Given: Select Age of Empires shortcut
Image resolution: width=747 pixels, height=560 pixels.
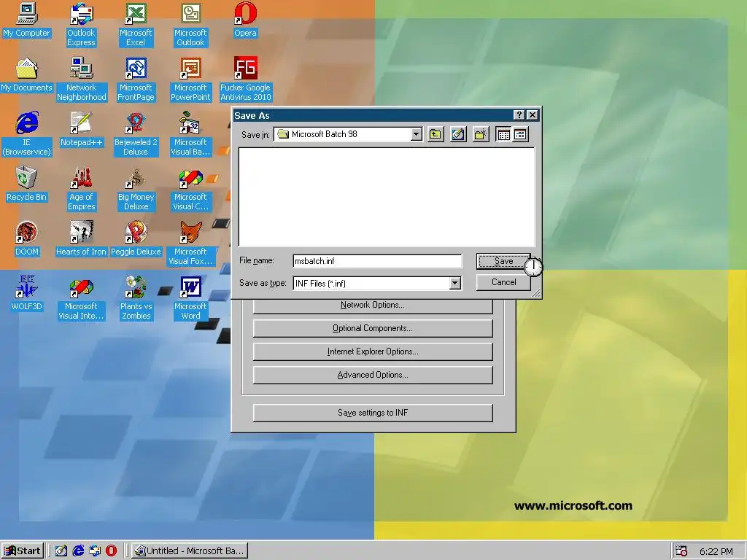Looking at the screenshot, I should coord(81,189).
